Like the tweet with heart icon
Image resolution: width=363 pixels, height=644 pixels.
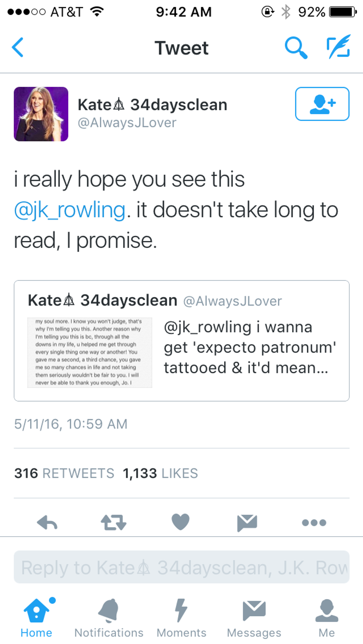pyautogui.click(x=180, y=522)
